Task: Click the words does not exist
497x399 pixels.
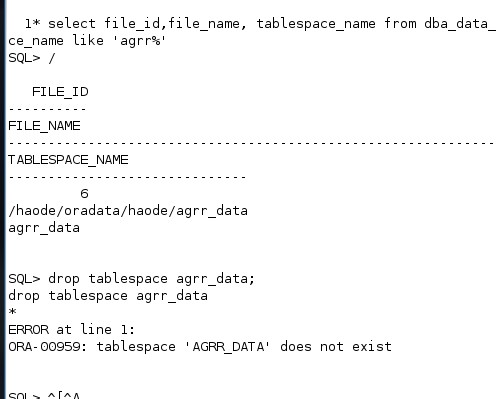Action: (x=336, y=347)
